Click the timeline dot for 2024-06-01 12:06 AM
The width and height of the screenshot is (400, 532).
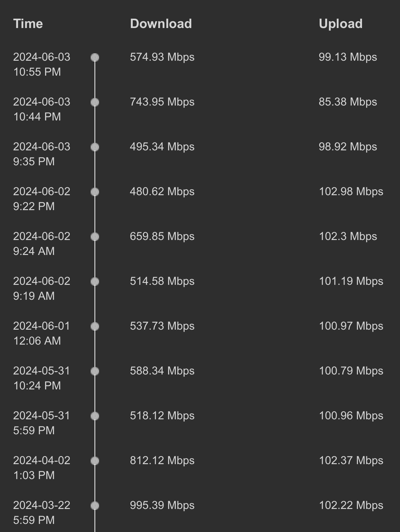pos(95,327)
